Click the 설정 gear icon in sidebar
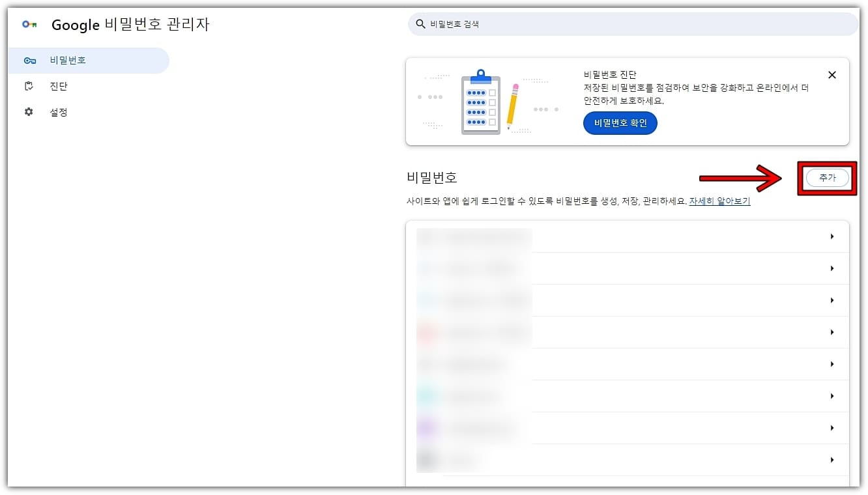This screenshot has height=495, width=868. point(29,111)
